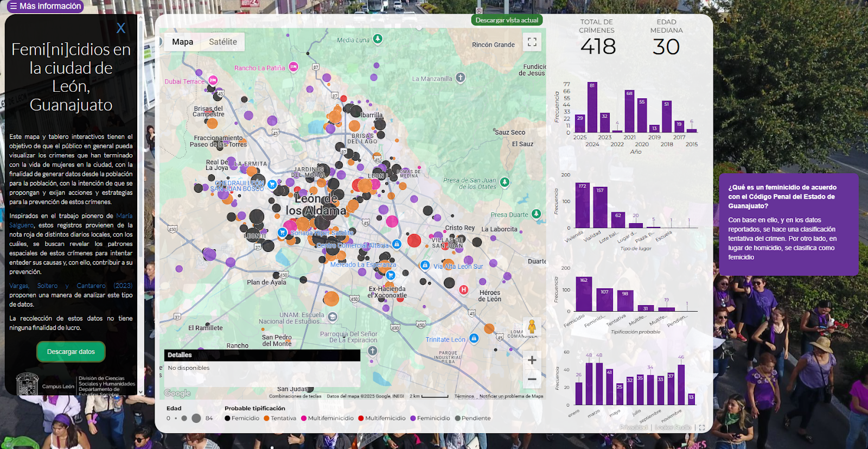Click the Detalles table header
The width and height of the screenshot is (868, 449).
[262, 355]
